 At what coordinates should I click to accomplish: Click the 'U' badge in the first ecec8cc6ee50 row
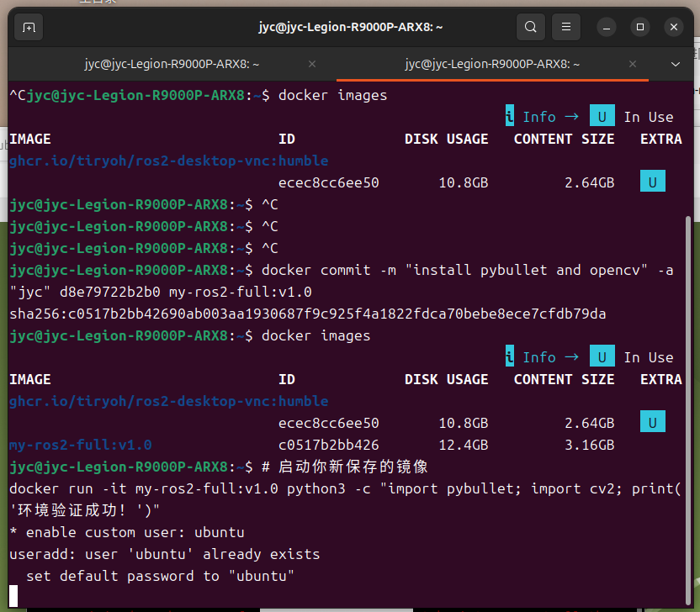(652, 181)
